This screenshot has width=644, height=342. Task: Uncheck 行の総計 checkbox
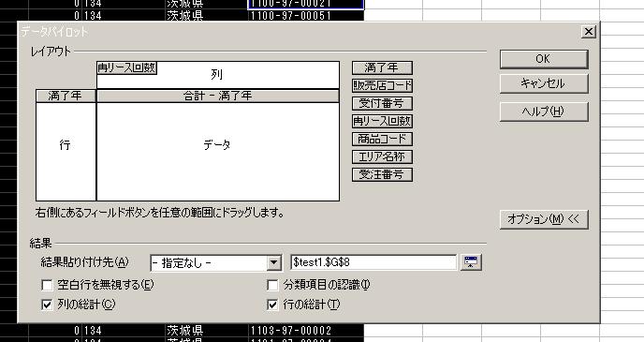click(x=272, y=305)
